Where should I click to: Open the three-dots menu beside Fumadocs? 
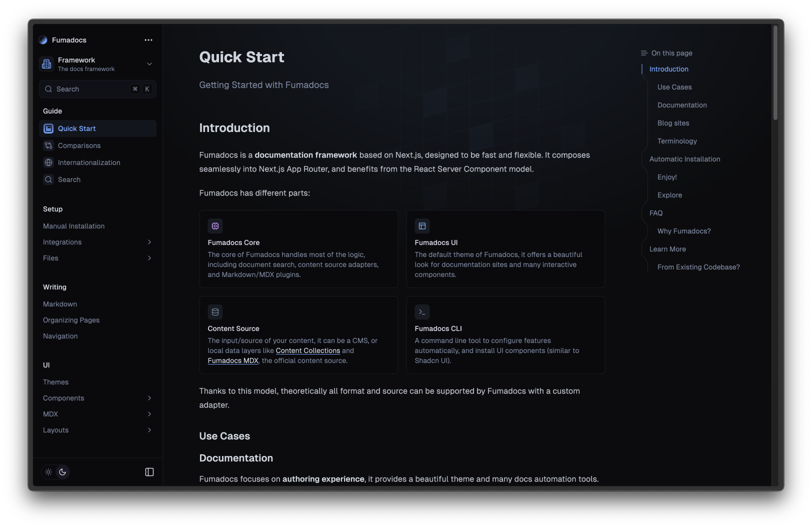tap(148, 40)
